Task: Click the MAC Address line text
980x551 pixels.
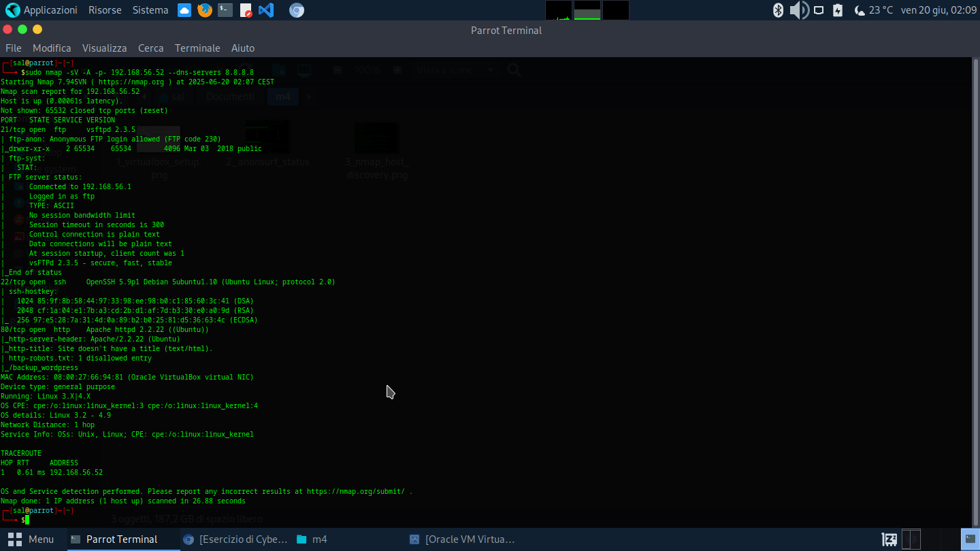Action: click(127, 377)
